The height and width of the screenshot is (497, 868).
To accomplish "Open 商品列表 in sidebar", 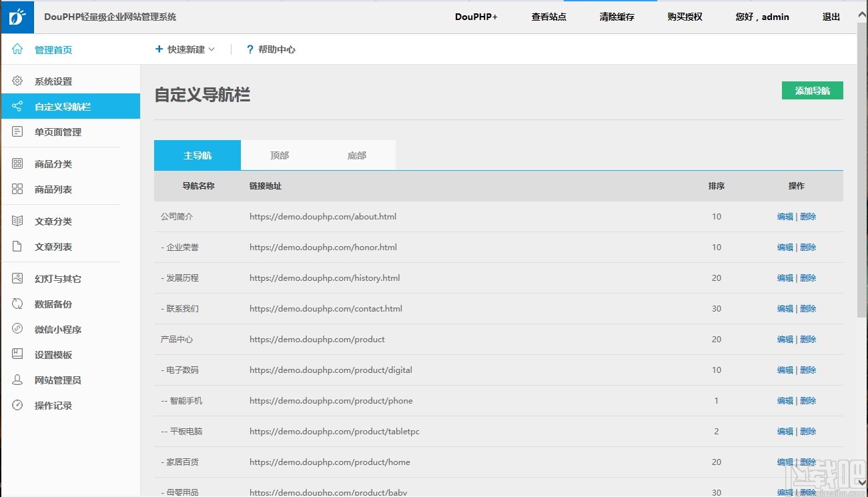I will click(x=53, y=189).
